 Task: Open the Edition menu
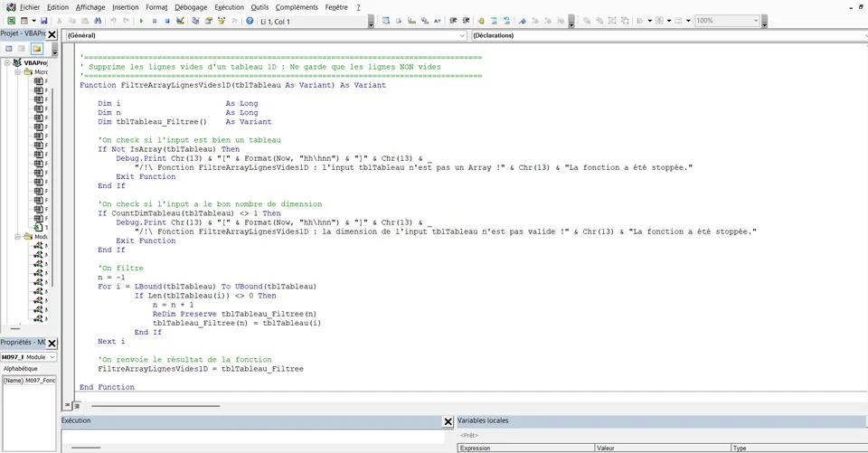coord(58,7)
